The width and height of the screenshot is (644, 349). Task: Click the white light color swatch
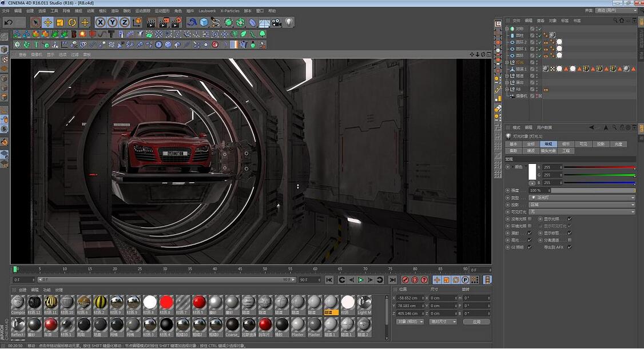tap(532, 171)
